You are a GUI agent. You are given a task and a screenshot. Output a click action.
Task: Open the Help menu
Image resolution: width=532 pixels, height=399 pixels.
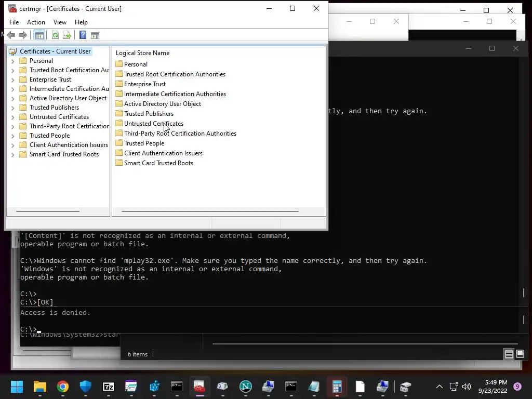[x=81, y=22]
